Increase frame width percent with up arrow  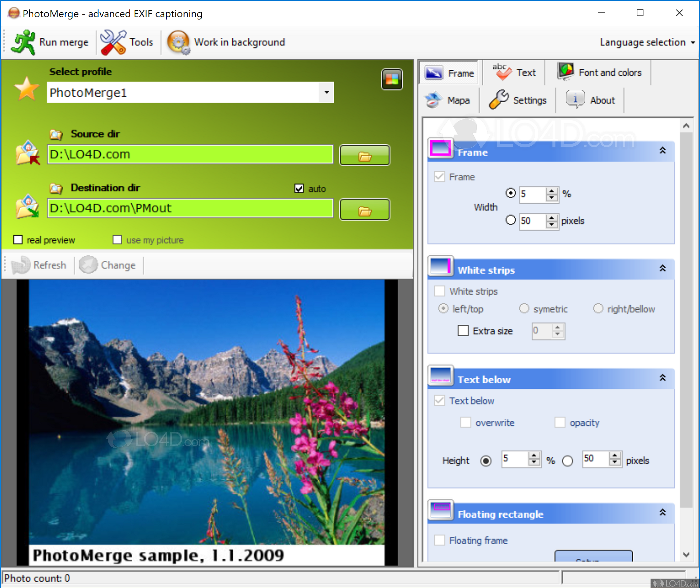552,191
